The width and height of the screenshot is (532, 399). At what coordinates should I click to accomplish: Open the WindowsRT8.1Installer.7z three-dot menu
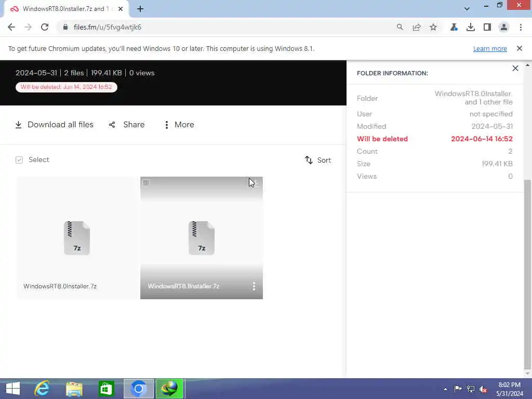point(254,286)
